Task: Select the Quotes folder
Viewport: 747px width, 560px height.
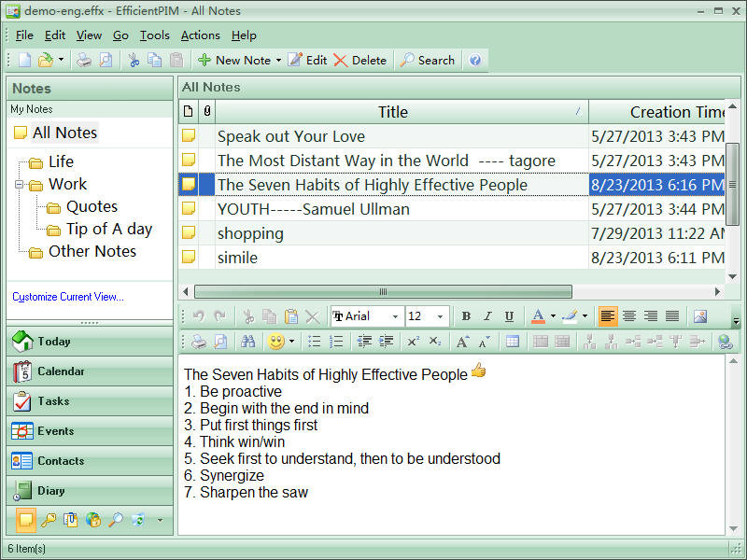Action: coord(92,206)
